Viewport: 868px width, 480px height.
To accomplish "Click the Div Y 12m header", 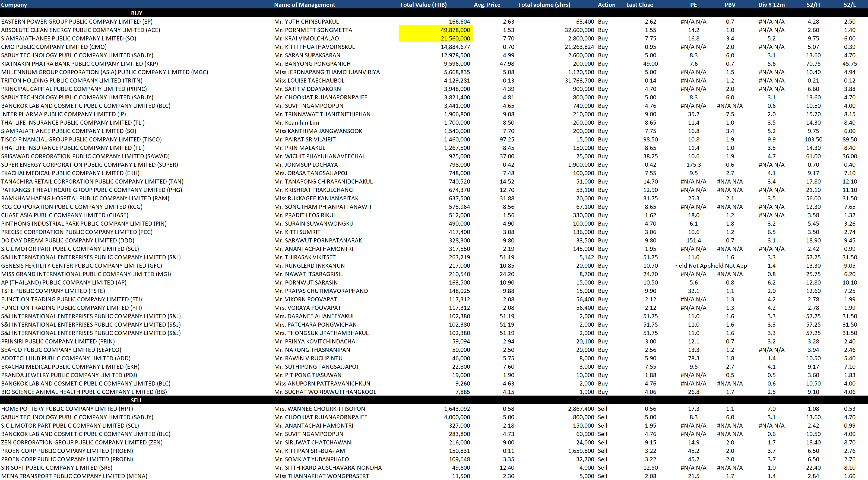I will pos(771,5).
